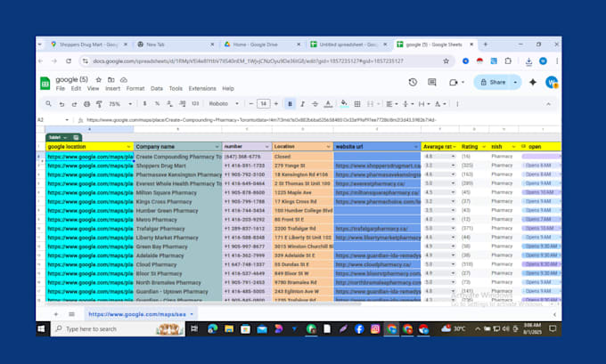The height and width of the screenshot is (364, 606).
Task: Open the Data menu
Action: pyautogui.click(x=157, y=88)
